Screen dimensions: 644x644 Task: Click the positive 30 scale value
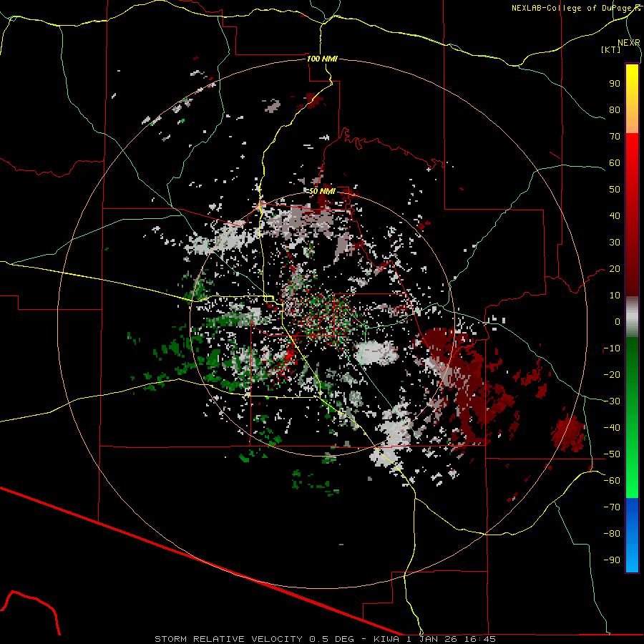(x=615, y=243)
